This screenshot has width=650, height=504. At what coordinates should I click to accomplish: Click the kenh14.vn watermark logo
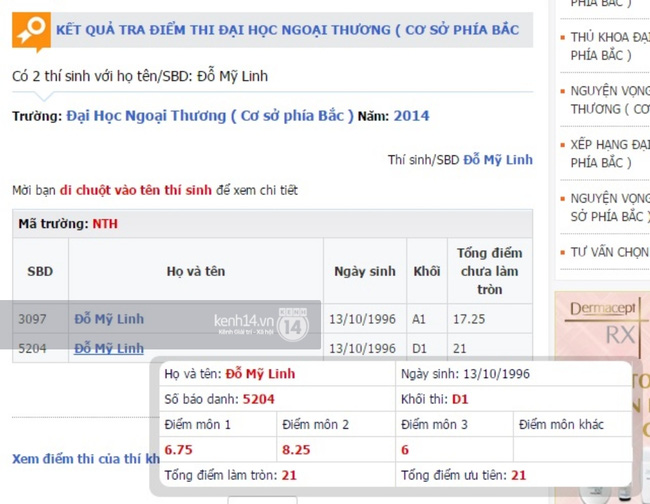tap(243, 322)
